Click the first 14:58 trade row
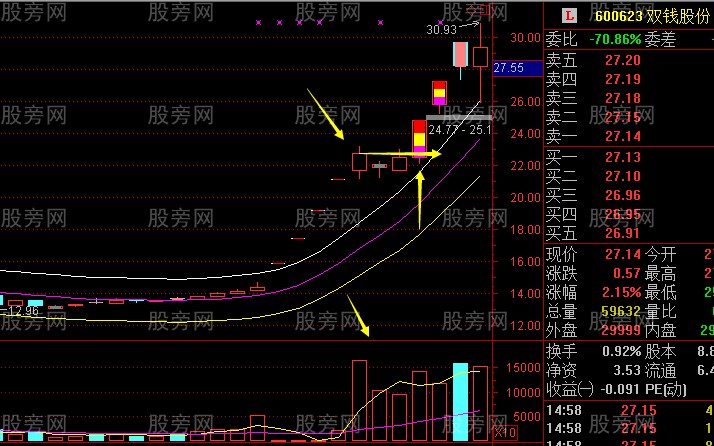The height and width of the screenshot is (446, 714). coord(630,410)
